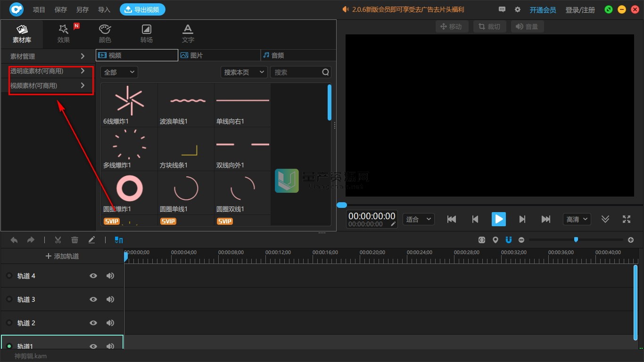Open the 搜索本页 scope dropdown
The image size is (644, 362).
tap(244, 72)
